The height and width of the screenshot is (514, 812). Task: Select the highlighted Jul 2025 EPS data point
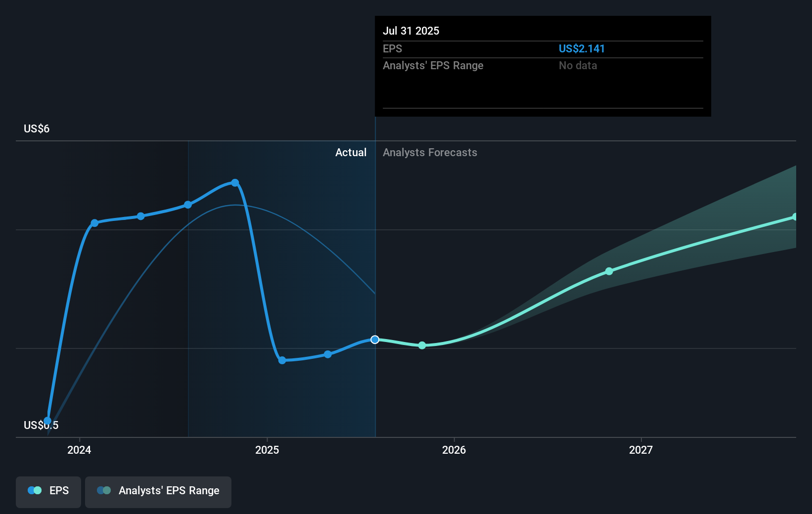point(375,340)
